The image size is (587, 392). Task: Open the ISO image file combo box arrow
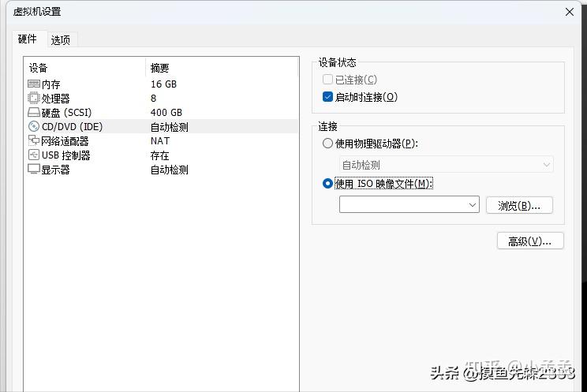[x=473, y=205]
